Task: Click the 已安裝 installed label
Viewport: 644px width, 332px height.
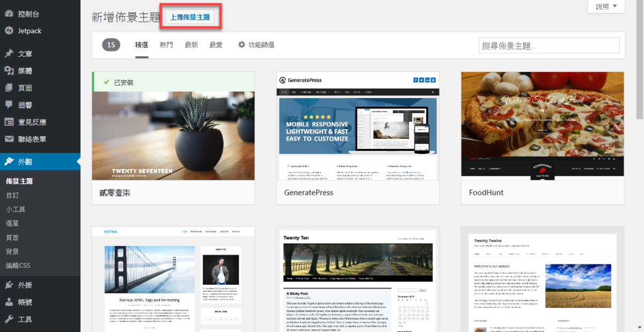Action: 123,83
